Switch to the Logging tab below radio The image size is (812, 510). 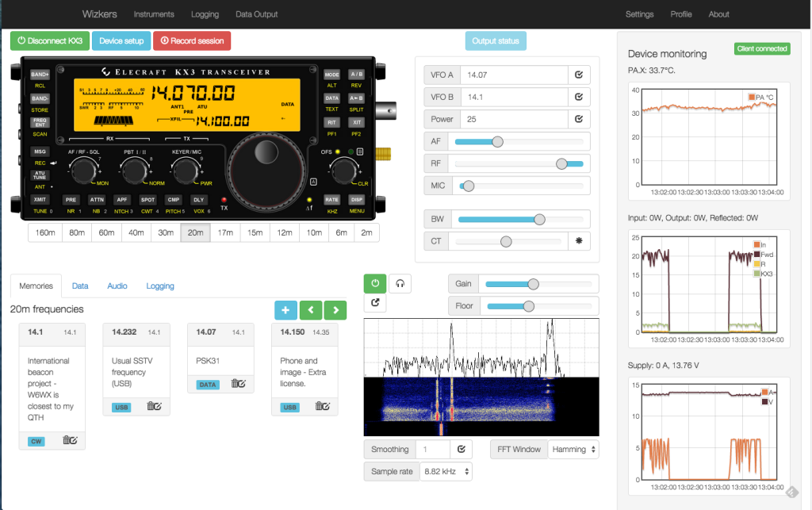pos(160,286)
